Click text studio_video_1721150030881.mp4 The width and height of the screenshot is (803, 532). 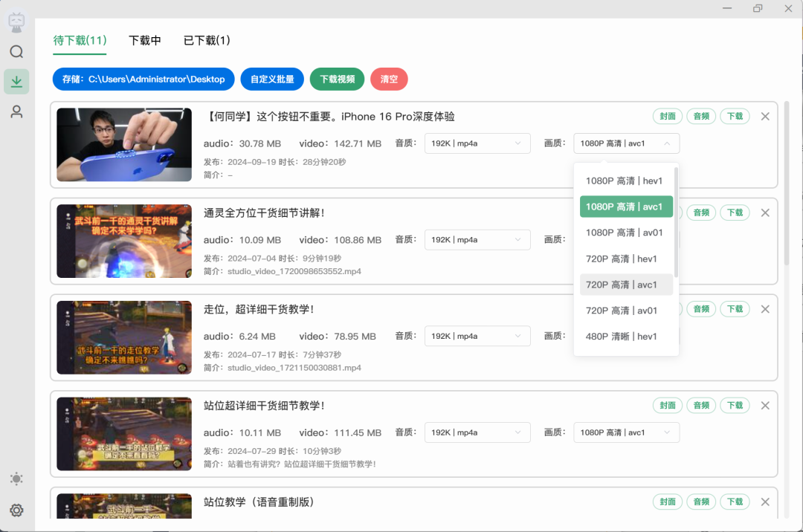click(294, 368)
